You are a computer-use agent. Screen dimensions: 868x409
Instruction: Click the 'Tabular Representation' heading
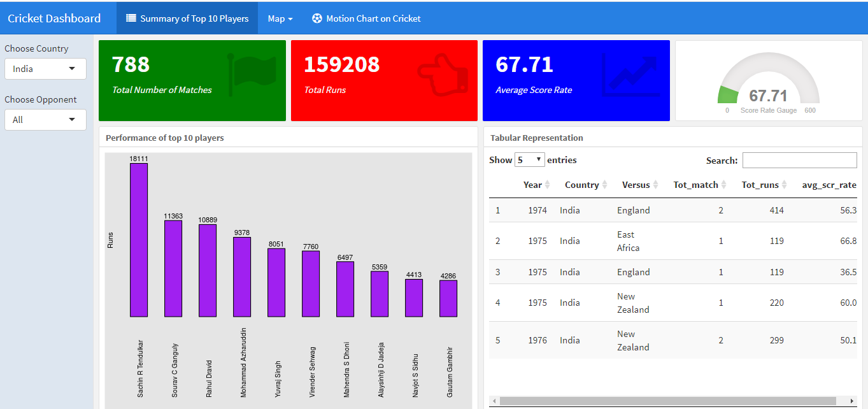[x=537, y=138]
